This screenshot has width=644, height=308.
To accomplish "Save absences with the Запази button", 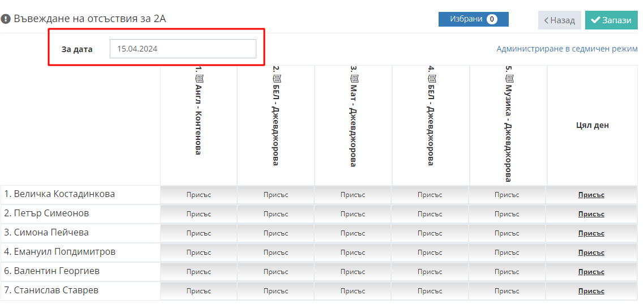I will coord(611,20).
